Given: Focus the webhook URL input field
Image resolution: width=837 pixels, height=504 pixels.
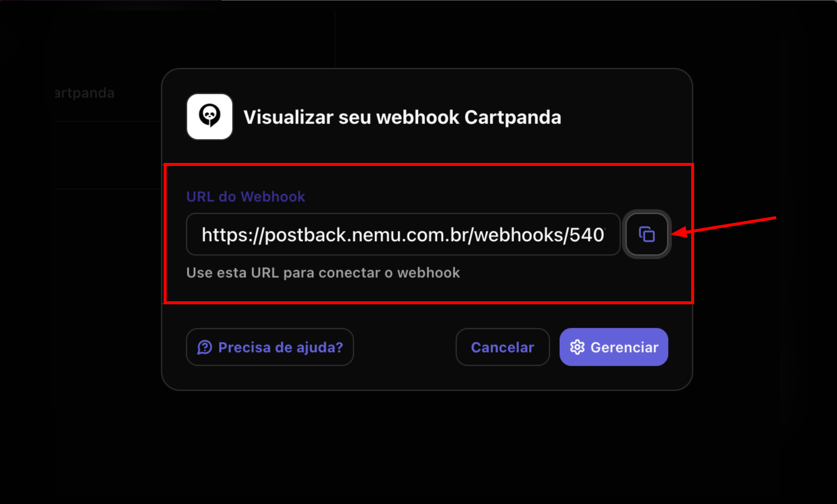Looking at the screenshot, I should [x=403, y=234].
